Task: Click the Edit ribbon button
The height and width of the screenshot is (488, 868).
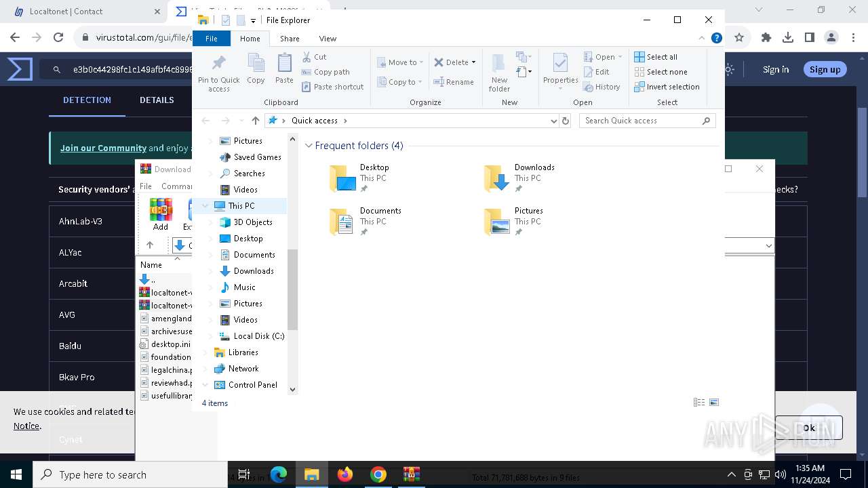Action: coord(597,72)
